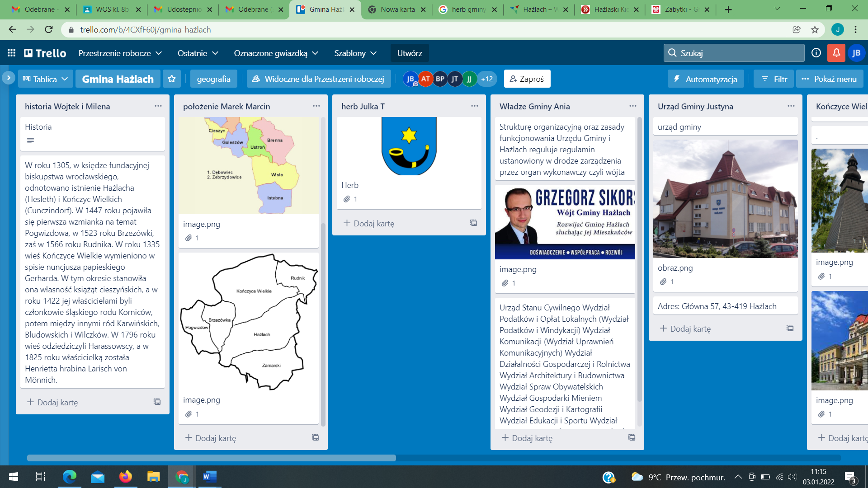This screenshot has height=488, width=868.
Task: Click the address bar URL
Action: tap(146, 29)
